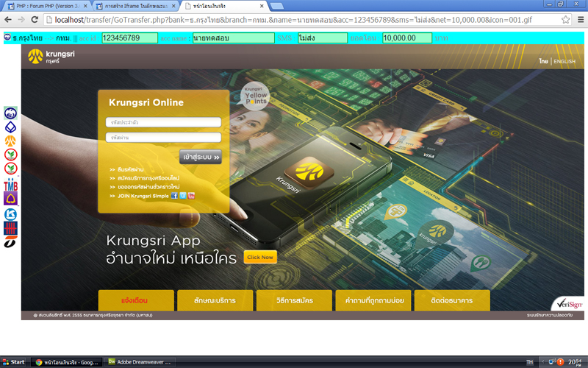Screen dimensions: 588x368
Task: Click the SMS field ไม่ส่ง
Action: (323, 38)
